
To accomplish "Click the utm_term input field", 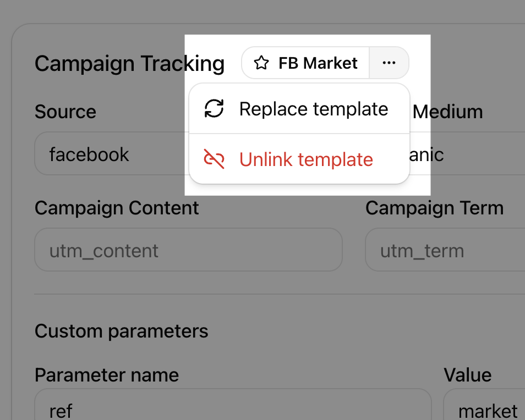I will (445, 250).
